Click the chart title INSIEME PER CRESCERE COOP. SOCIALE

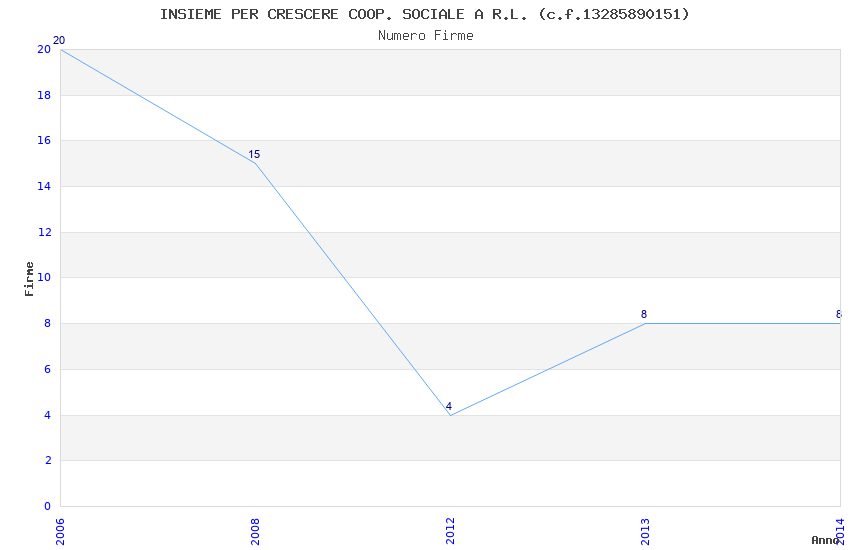(424, 14)
